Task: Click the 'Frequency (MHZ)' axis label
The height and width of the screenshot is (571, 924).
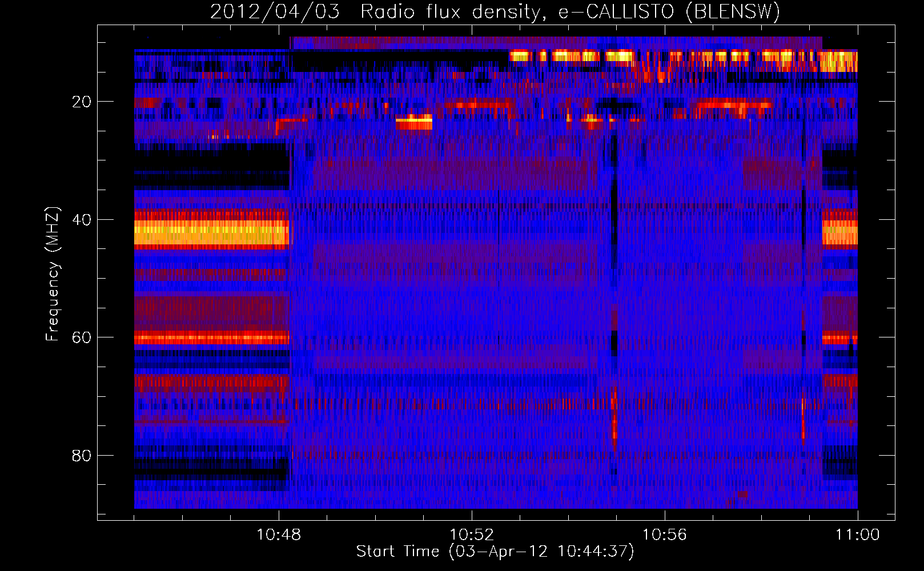Action: coord(52,274)
